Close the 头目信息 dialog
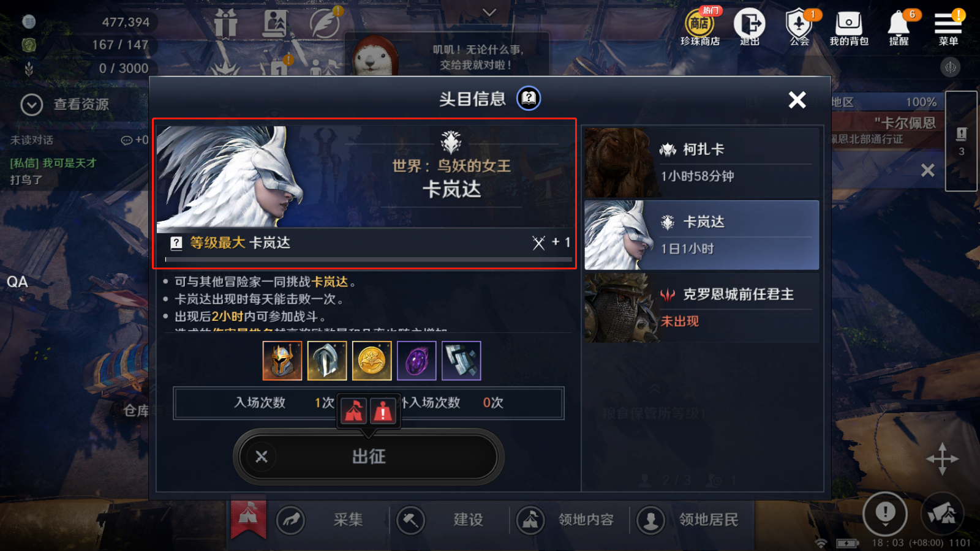980x551 pixels. pos(797,99)
